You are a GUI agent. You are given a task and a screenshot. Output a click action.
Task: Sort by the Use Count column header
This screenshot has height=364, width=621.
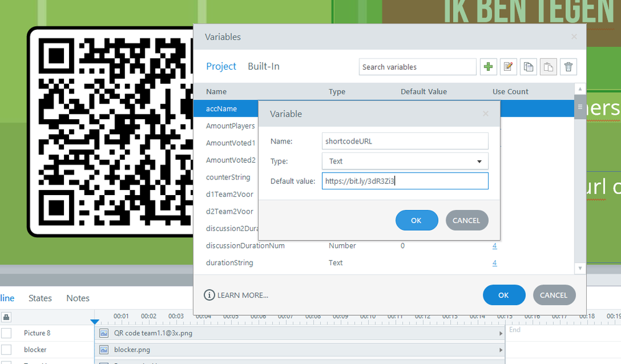click(510, 92)
